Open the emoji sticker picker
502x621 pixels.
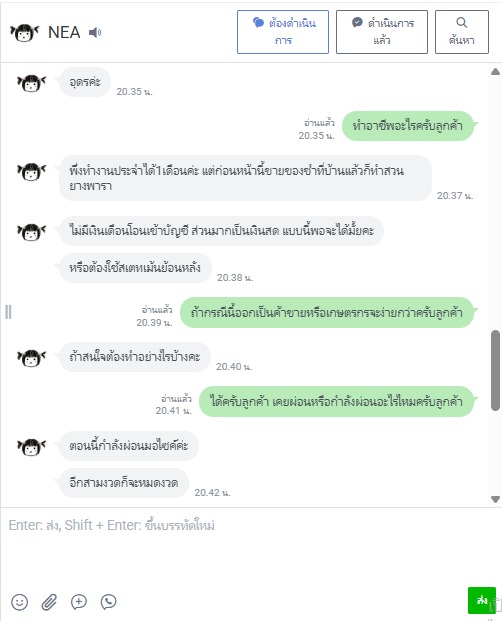19,602
